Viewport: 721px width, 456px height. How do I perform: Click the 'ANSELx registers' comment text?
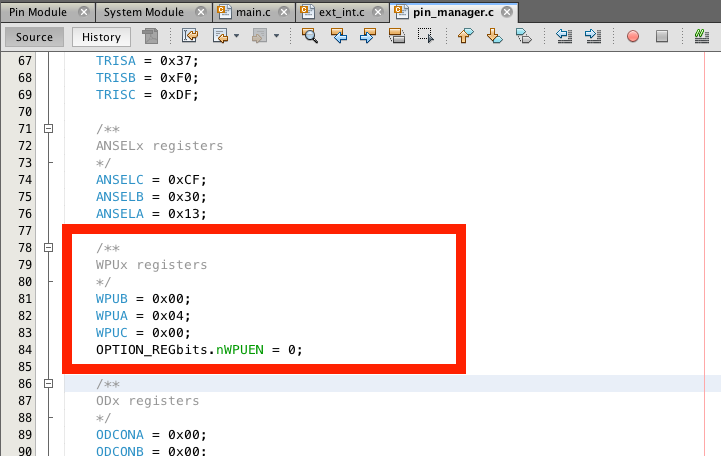(160, 146)
